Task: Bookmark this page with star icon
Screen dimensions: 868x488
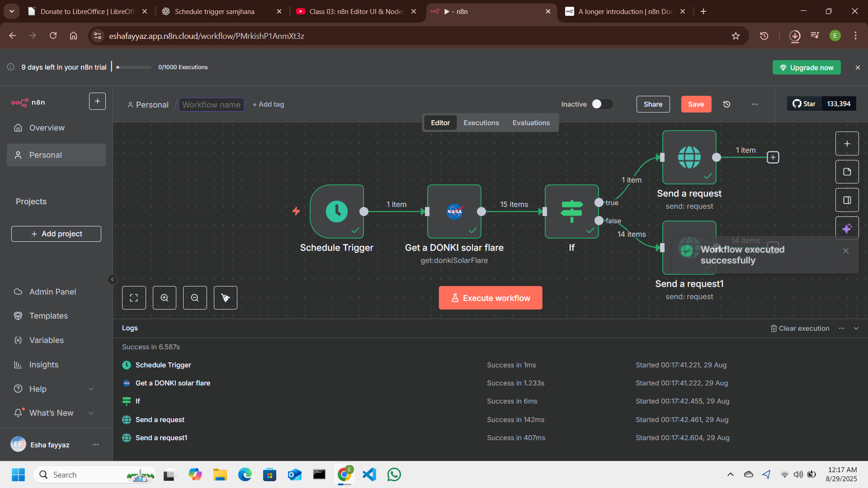Action: 736,36
